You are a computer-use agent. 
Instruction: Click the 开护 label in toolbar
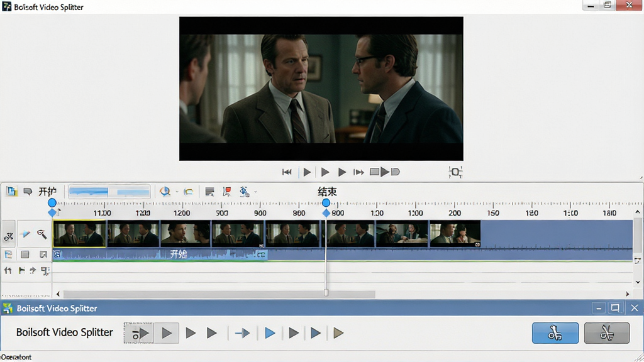tap(47, 192)
